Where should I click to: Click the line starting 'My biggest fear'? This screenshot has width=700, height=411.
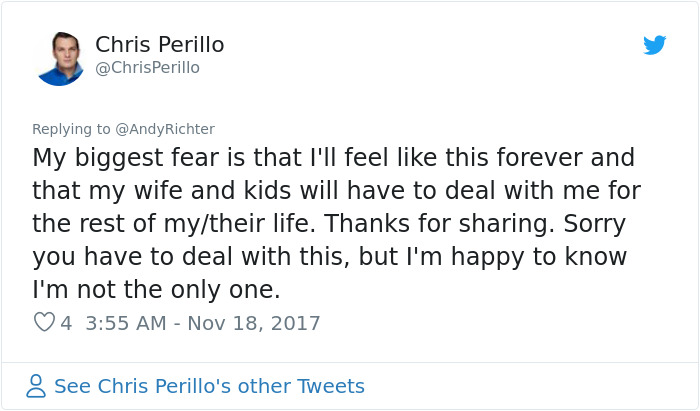[333, 159]
